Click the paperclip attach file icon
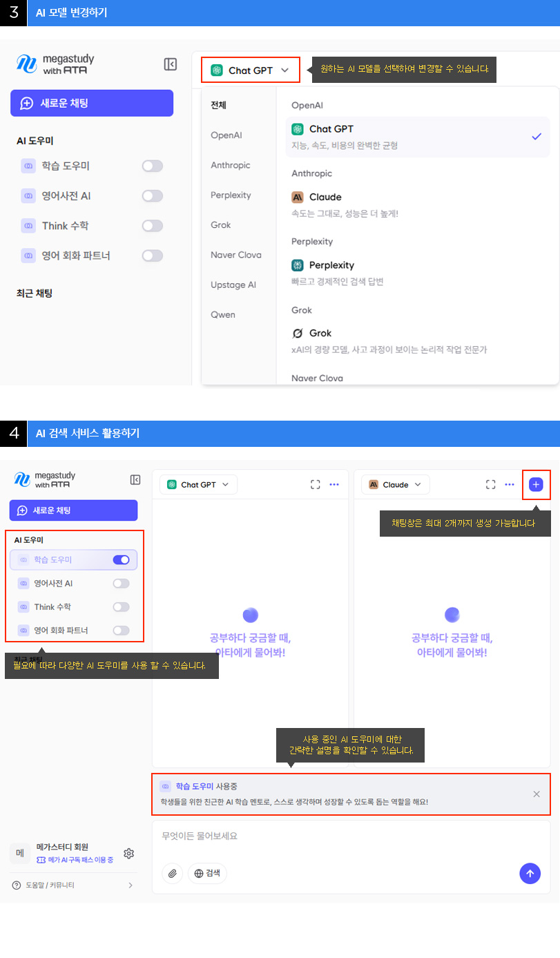This screenshot has width=560, height=958. coord(173,873)
